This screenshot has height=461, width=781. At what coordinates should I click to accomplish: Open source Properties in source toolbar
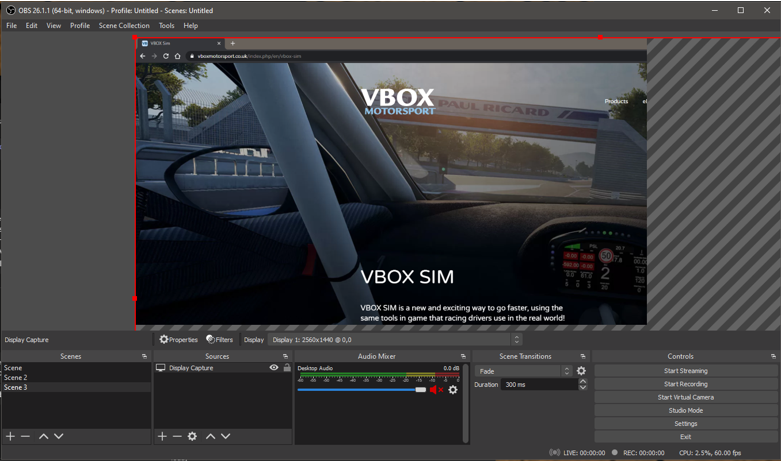(179, 340)
